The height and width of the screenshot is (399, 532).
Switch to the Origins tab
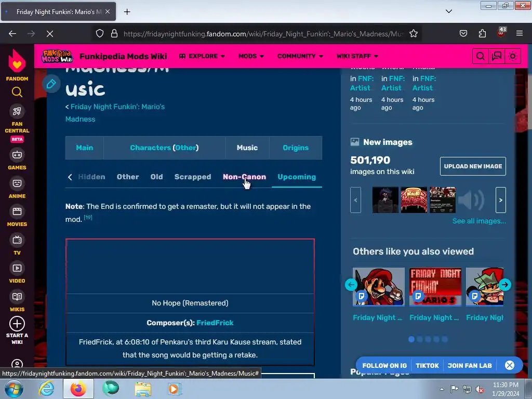click(296, 148)
